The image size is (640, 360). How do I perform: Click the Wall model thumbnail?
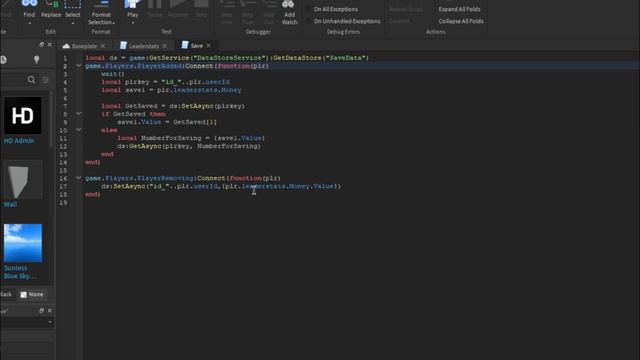(22, 180)
